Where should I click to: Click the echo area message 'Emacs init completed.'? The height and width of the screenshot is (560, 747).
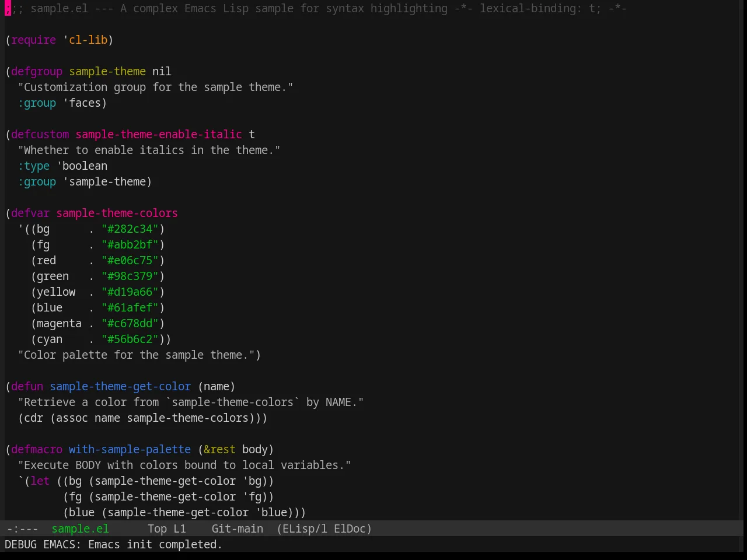coord(155,544)
